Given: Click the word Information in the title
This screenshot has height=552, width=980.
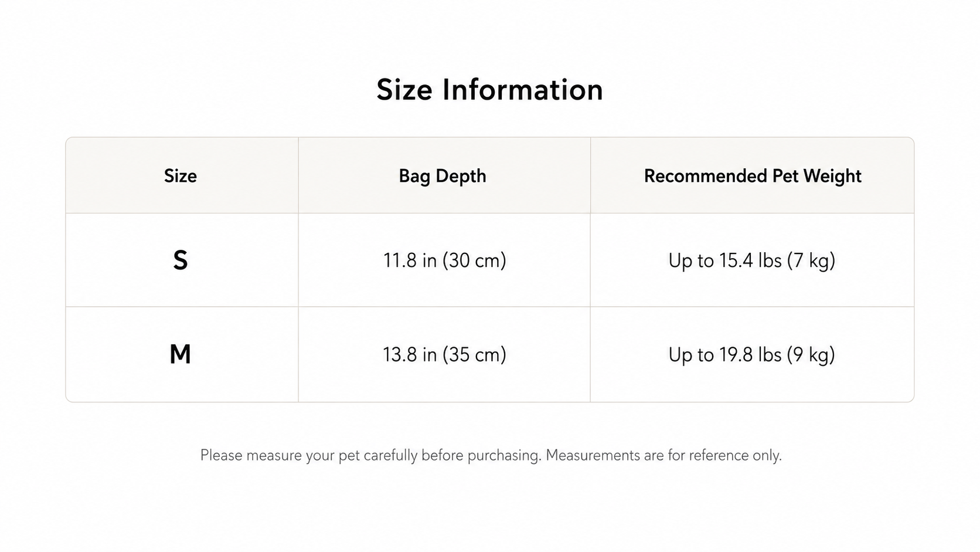Looking at the screenshot, I should (522, 90).
